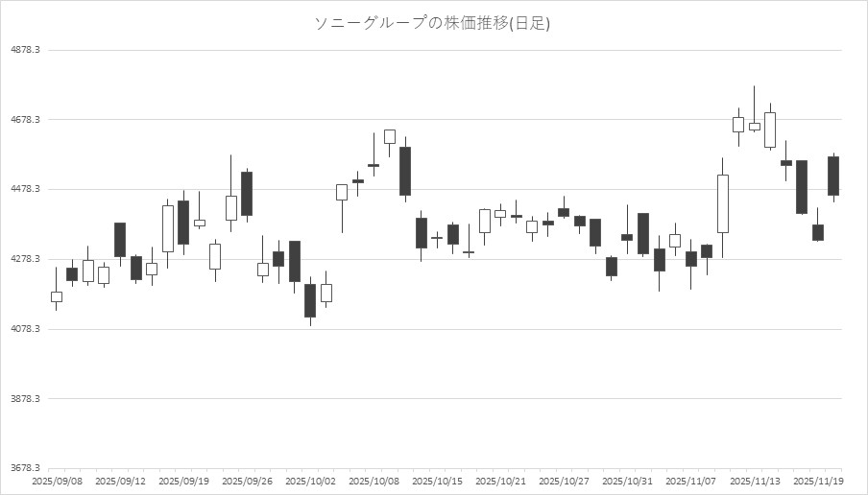The width and height of the screenshot is (868, 495).
Task: Click the 2025/11/13 date axis label
Action: 754,481
